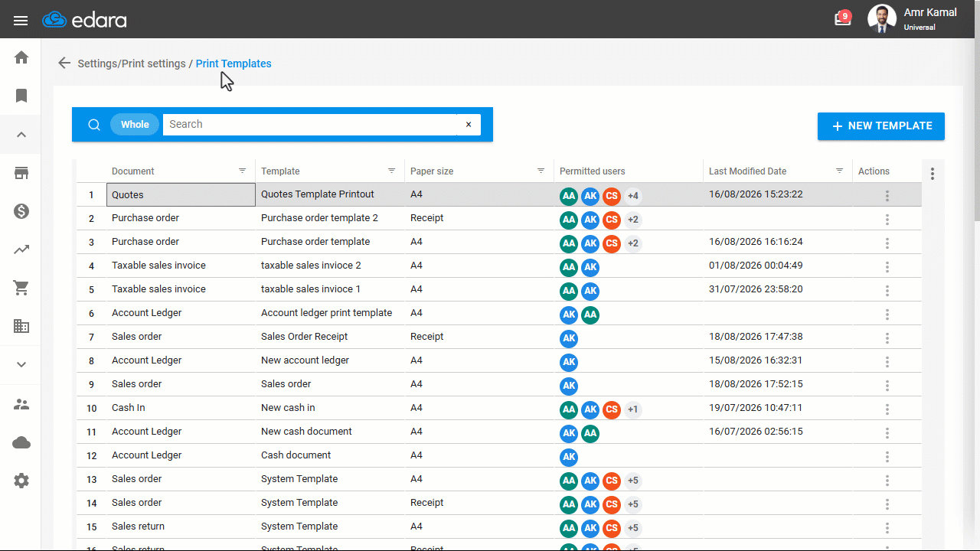Open the table options three-dot menu
This screenshot has height=551, width=980.
tap(933, 174)
